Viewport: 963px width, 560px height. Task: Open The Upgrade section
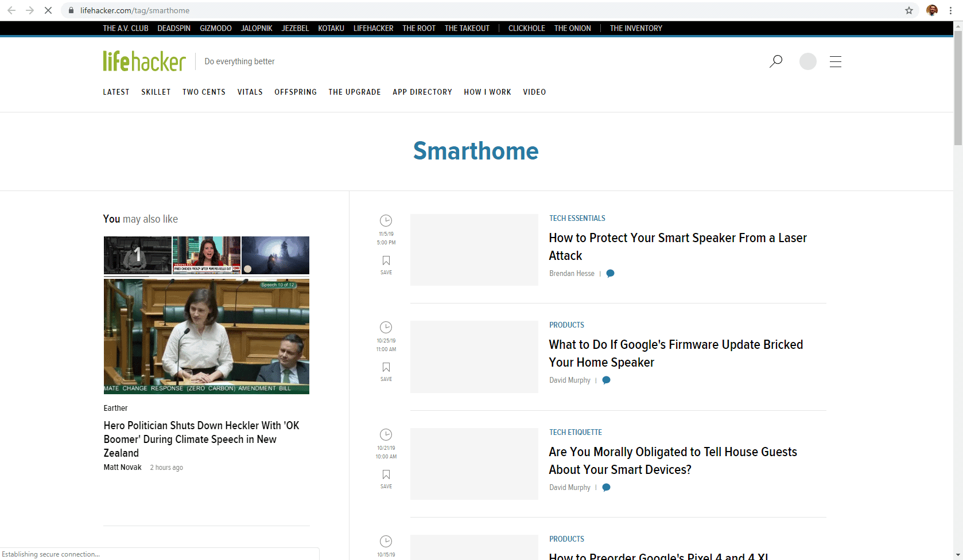click(x=355, y=92)
